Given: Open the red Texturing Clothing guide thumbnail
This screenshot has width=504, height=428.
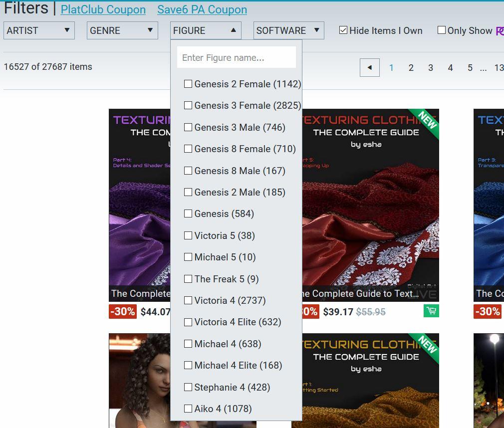Looking at the screenshot, I should pyautogui.click(x=371, y=205).
